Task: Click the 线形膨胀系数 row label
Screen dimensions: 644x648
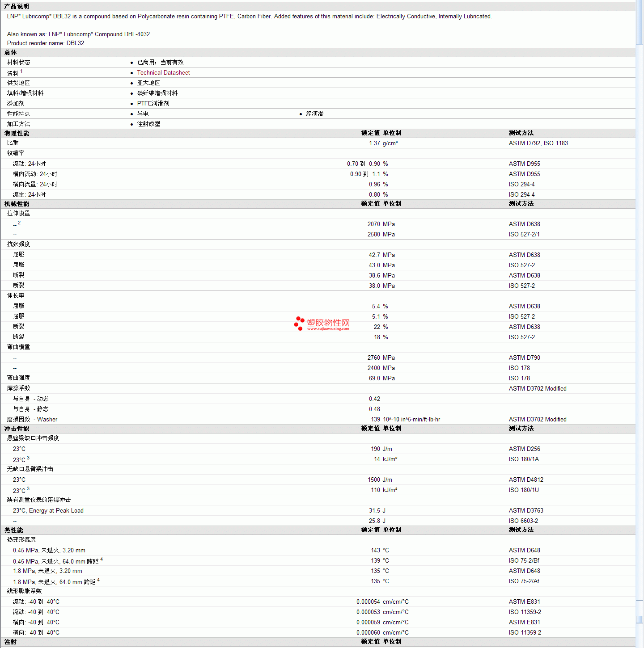Action: point(24,591)
